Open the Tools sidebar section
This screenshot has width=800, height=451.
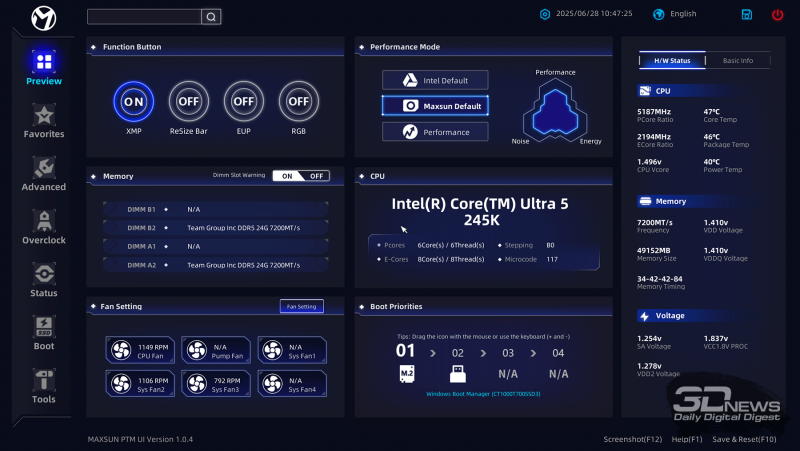[44, 386]
